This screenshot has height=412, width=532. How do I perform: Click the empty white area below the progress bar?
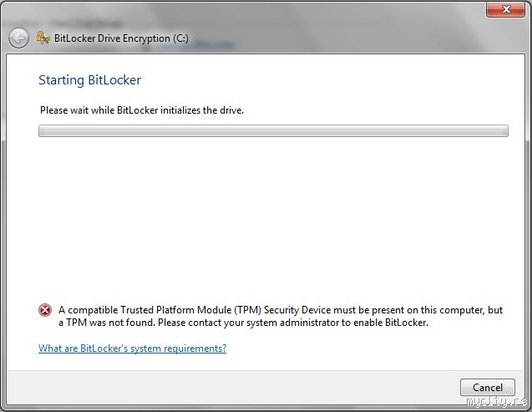tap(273, 217)
